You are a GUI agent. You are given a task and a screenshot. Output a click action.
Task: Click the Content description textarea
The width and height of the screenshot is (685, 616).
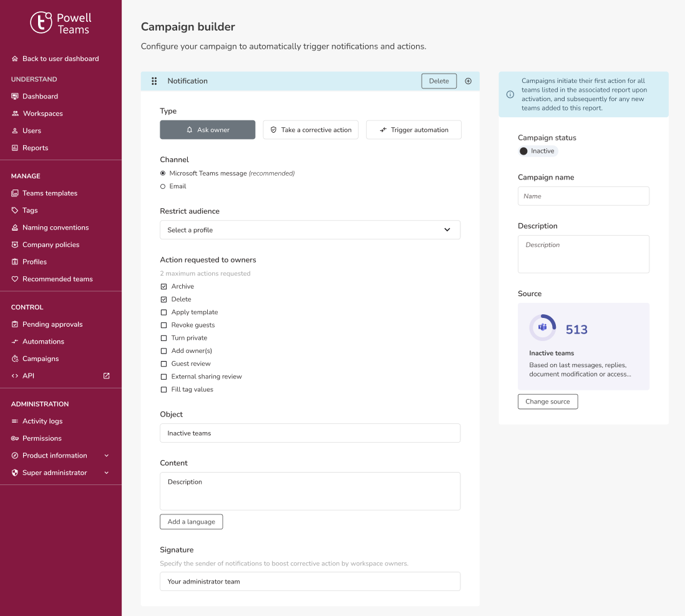[310, 491]
